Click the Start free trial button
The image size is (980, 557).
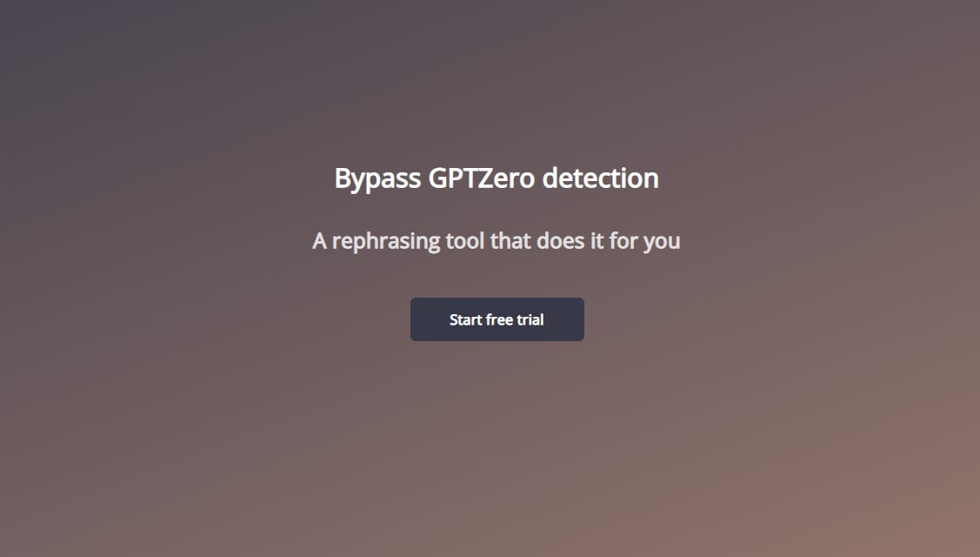[x=497, y=319]
